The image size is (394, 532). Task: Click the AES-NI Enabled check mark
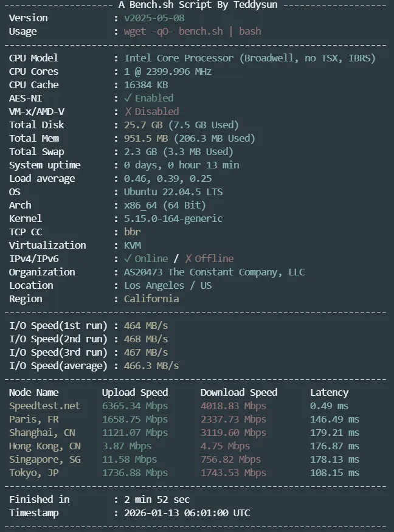pos(128,98)
